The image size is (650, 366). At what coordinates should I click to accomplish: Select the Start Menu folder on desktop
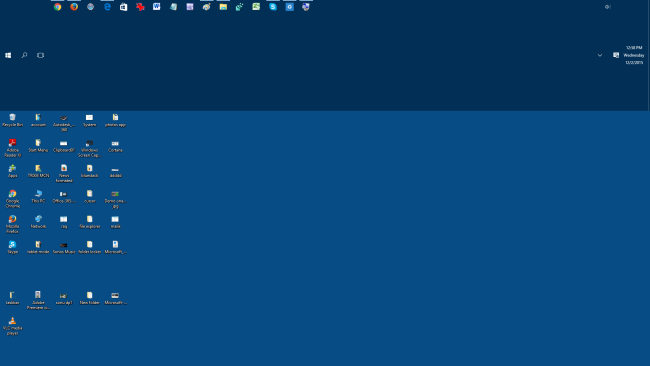tap(38, 146)
